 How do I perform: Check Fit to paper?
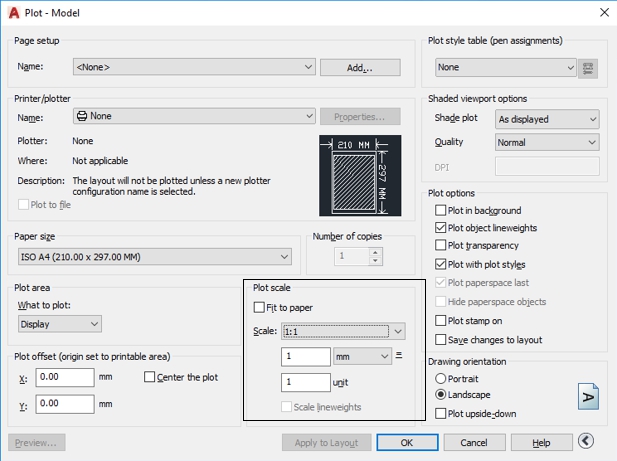pyautogui.click(x=259, y=307)
